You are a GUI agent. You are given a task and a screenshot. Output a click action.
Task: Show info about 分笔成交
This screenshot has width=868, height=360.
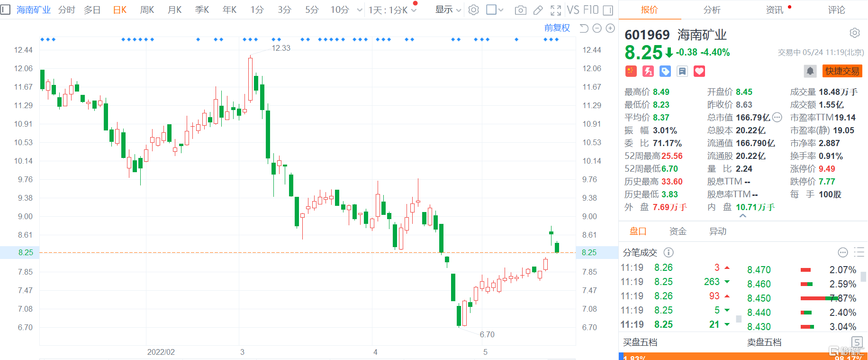[x=669, y=252]
